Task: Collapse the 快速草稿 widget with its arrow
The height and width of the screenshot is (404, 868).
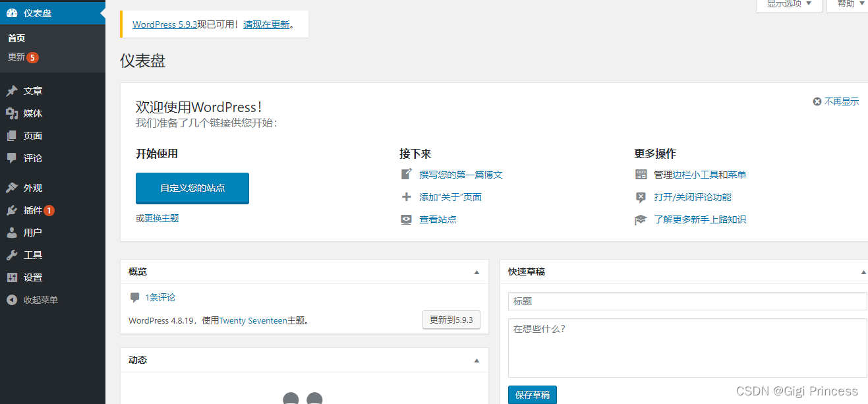Action: [863, 272]
